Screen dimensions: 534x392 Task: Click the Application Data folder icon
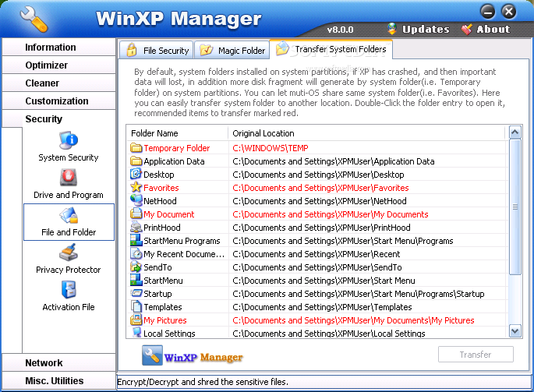point(136,161)
